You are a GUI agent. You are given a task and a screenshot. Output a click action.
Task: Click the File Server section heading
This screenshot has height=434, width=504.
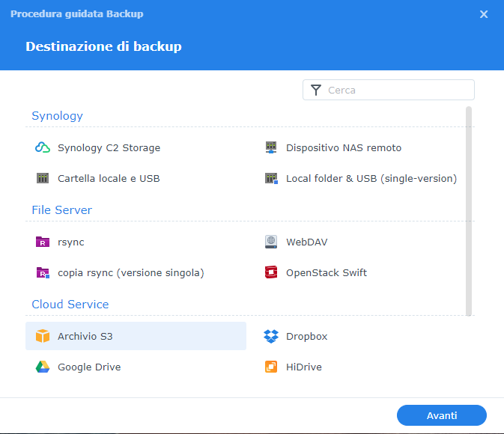tap(61, 210)
